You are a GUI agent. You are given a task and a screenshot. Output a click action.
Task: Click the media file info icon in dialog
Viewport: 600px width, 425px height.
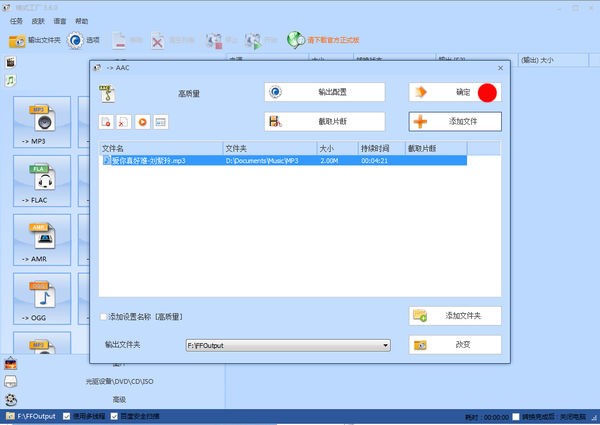161,122
